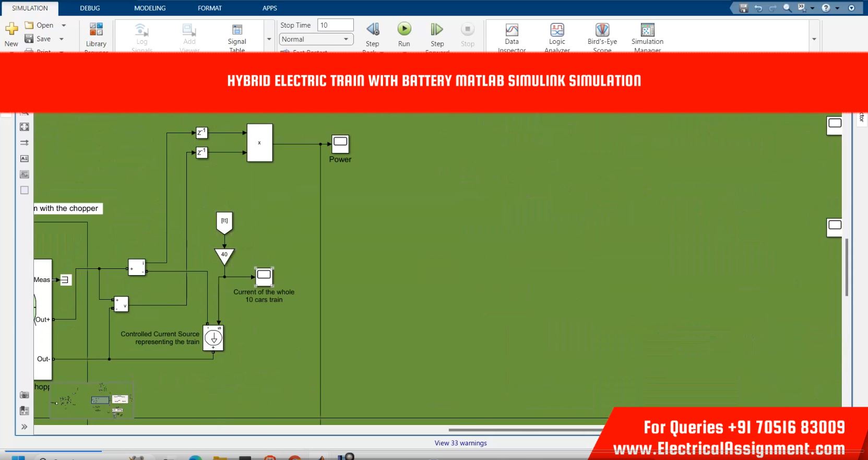Click the Fit to View icon in palette
Screen dimensions: 868x460
pos(24,127)
